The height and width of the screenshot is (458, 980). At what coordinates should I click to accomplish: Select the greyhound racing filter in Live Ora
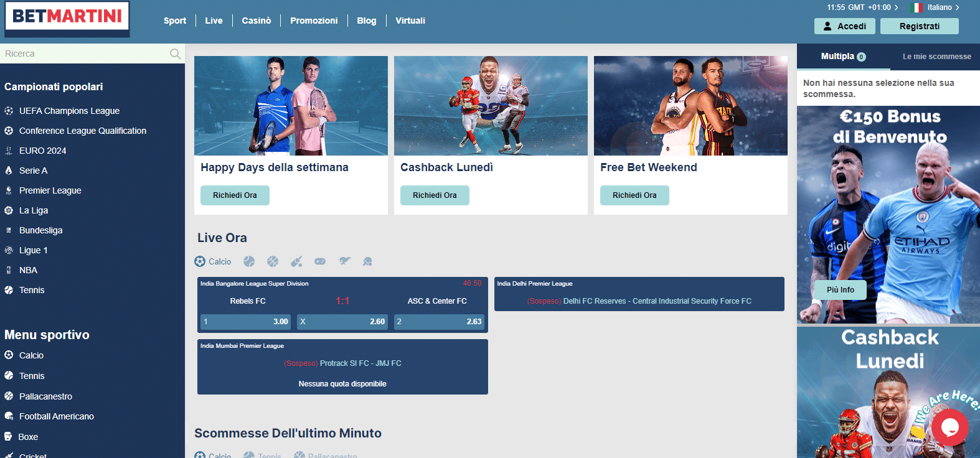coord(344,261)
